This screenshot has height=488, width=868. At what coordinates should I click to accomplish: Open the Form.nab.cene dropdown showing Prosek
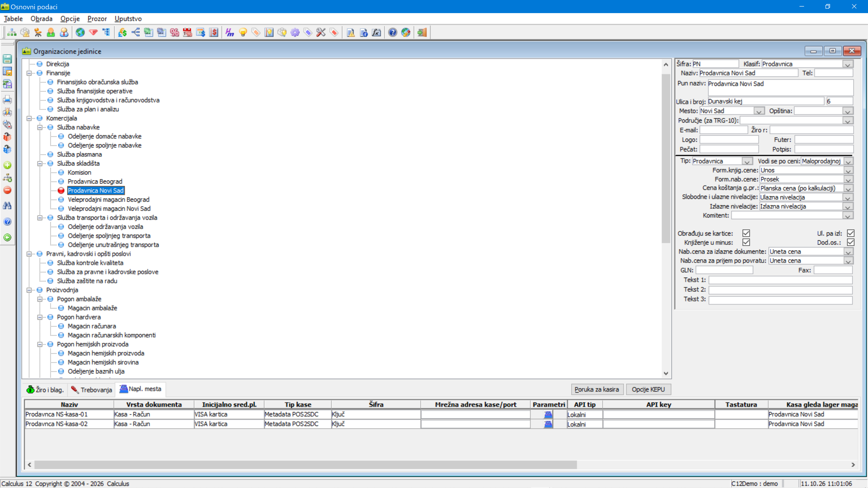848,180
